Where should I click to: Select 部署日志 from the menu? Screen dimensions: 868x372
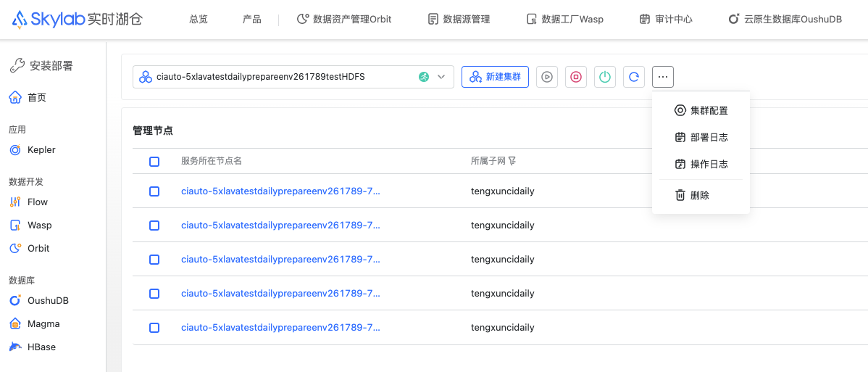click(x=701, y=138)
